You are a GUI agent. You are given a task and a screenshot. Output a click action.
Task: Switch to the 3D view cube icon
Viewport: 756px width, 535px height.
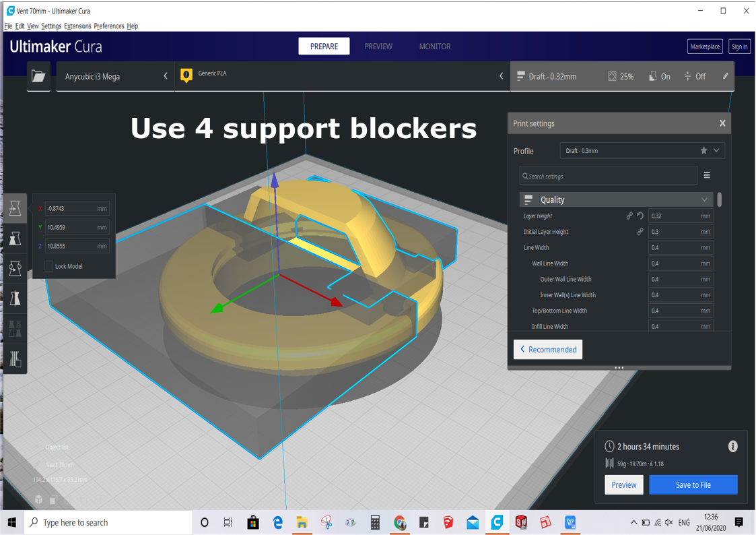click(38, 499)
